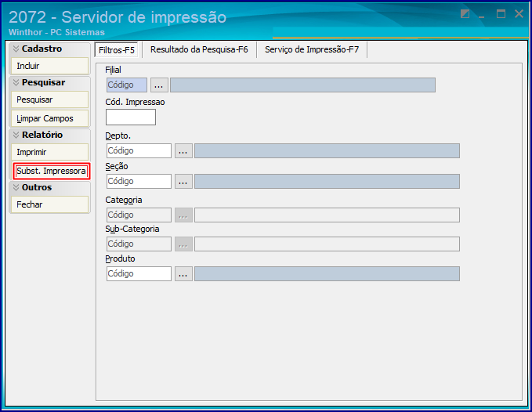Collapse the Pesquisar section chevron

pos(16,82)
